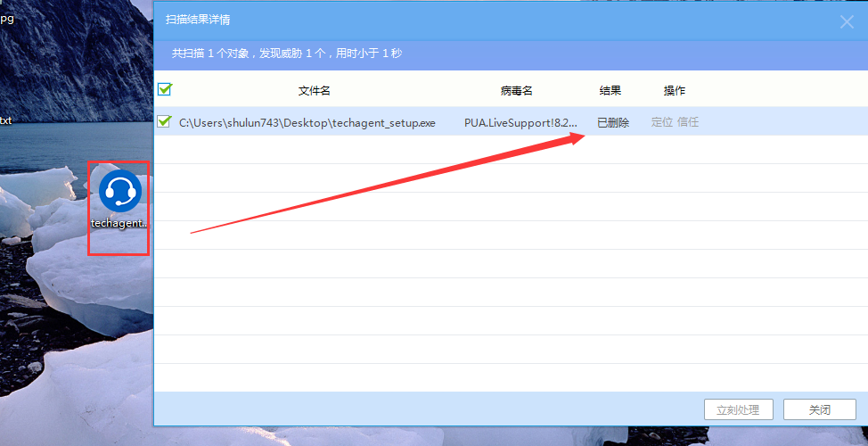Click the 操作 column header

[675, 91]
